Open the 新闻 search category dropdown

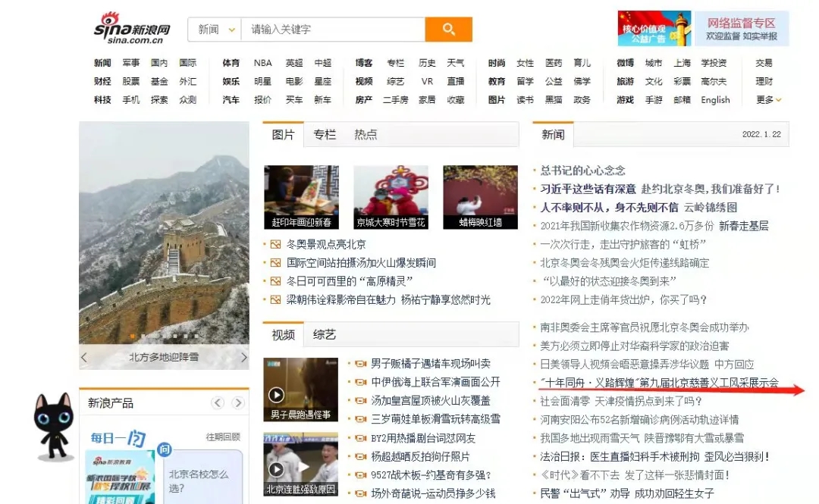pyautogui.click(x=214, y=30)
